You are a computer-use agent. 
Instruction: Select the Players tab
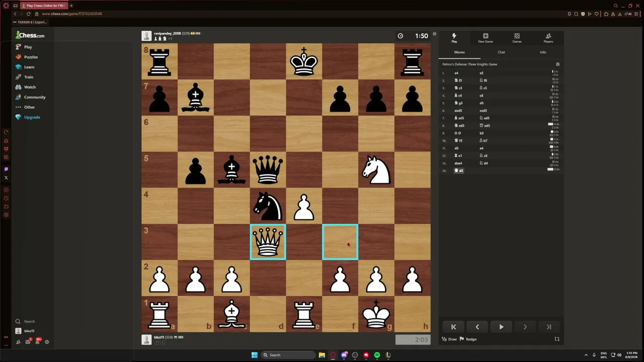coord(548,38)
